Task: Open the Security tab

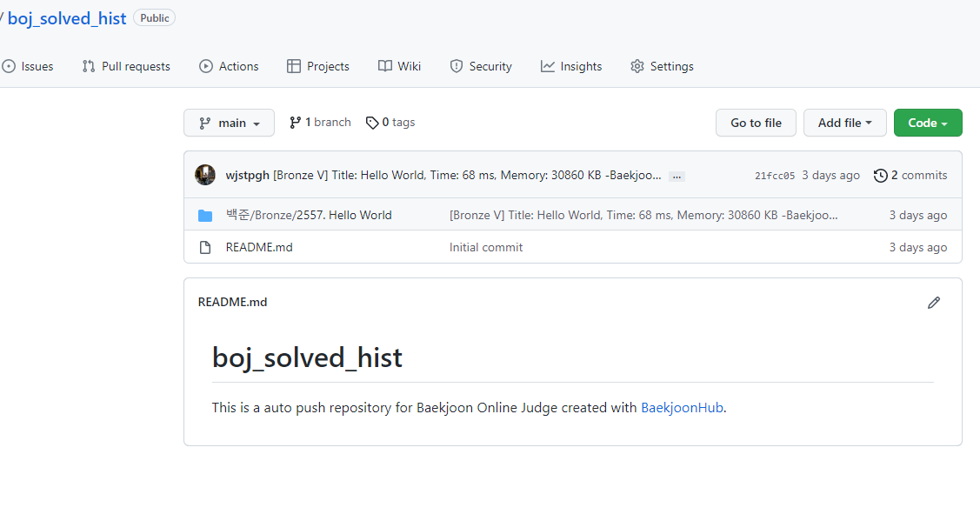Action: pos(481,66)
